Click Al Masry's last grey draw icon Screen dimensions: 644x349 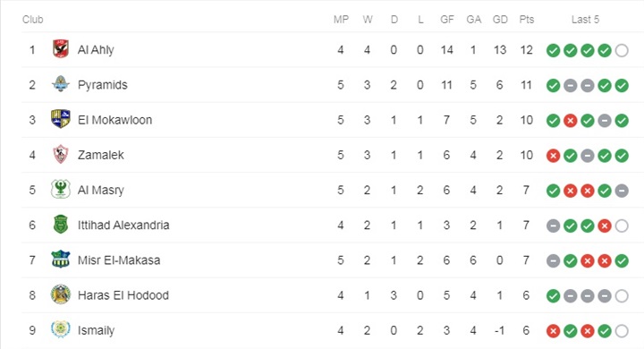tap(622, 191)
